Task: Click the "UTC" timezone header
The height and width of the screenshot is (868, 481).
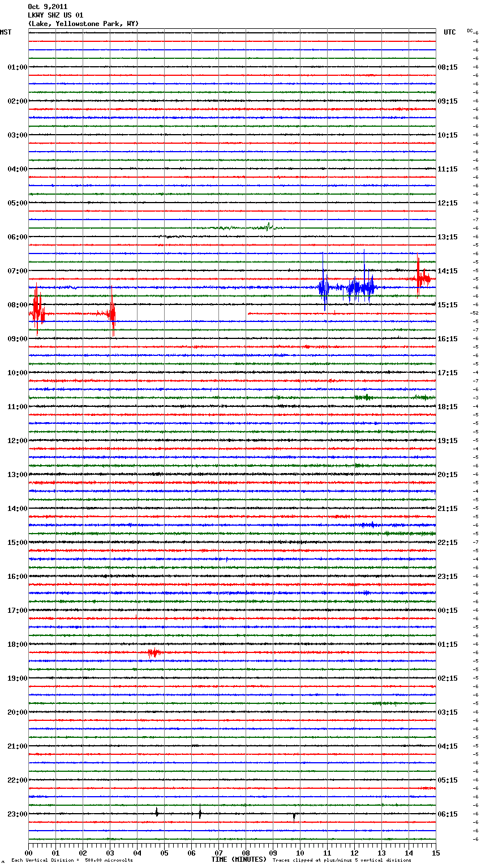Action: click(x=450, y=32)
